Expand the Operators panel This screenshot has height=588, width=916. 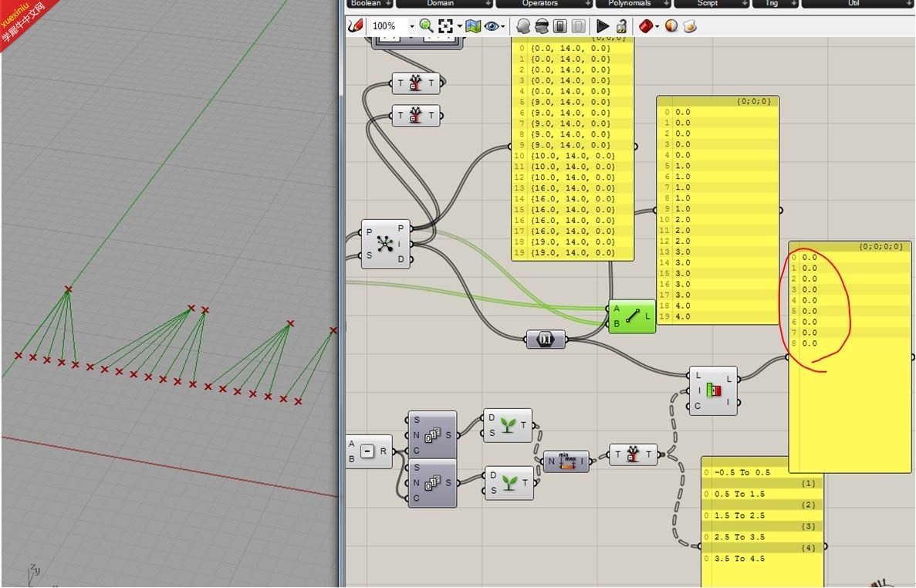point(544,4)
